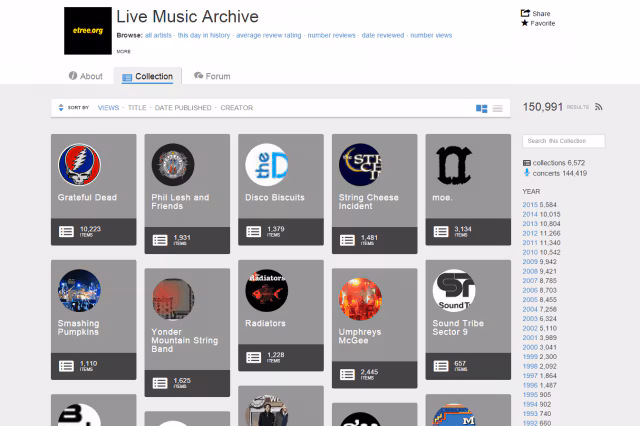
Task: Click the moe. logo
Action: pyautogui.click(x=454, y=165)
